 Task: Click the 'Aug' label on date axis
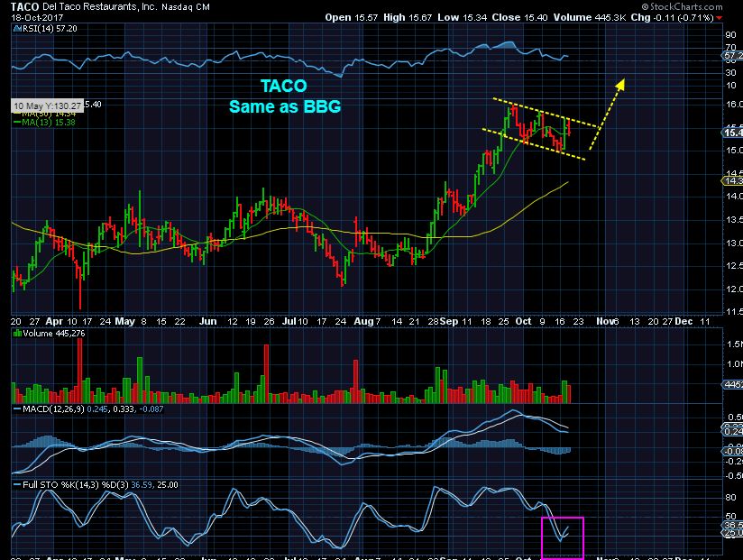click(364, 321)
